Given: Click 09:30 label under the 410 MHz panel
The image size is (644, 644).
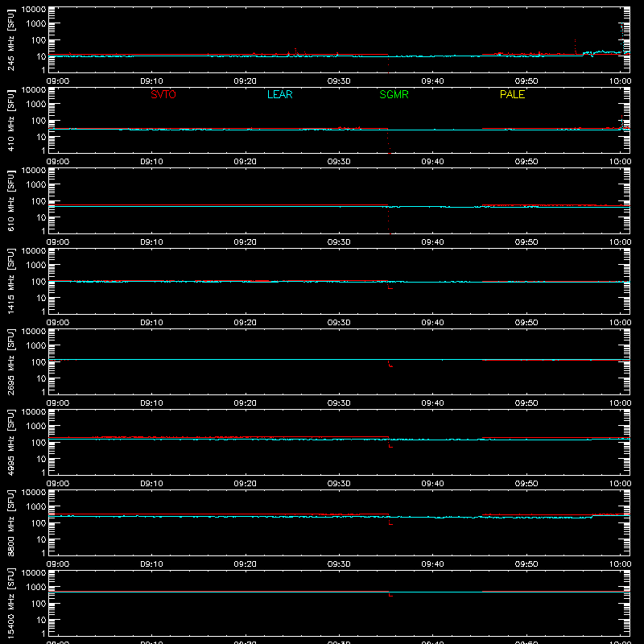Looking at the screenshot, I should coord(339,162).
